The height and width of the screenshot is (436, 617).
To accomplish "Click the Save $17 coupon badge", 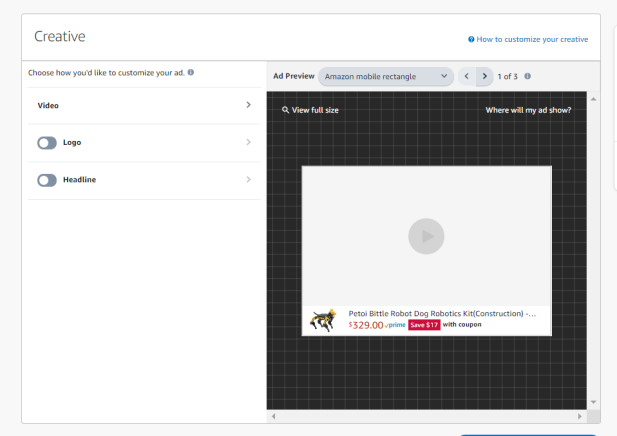I will (x=424, y=325).
